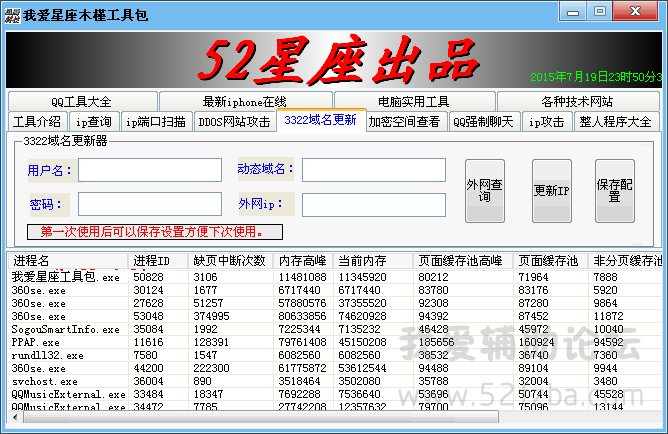Click current memory value 53612544
Image resolution: width=668 pixels, height=434 pixels.
coord(363,368)
